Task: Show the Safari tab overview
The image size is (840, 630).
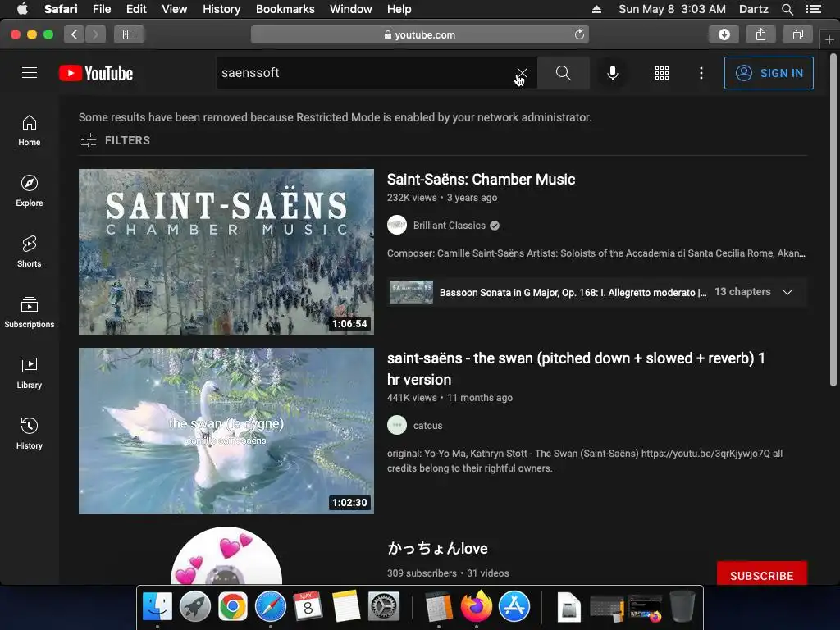Action: point(797,34)
